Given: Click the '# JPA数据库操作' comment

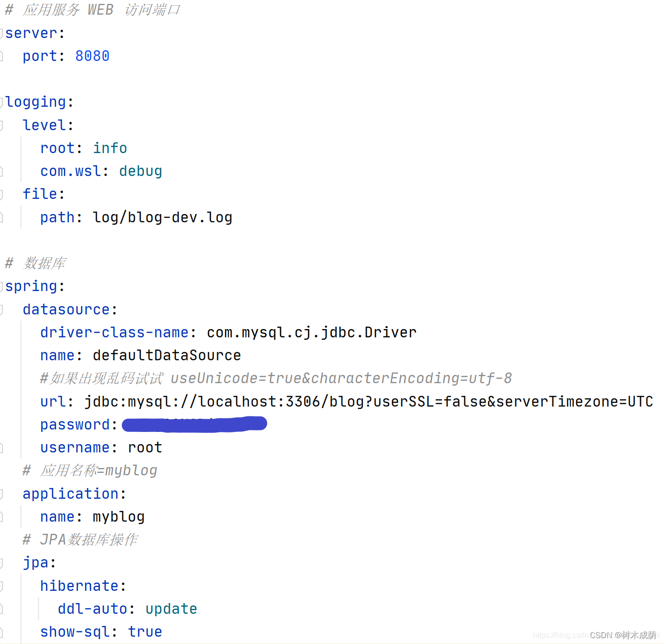Looking at the screenshot, I should tap(80, 540).
